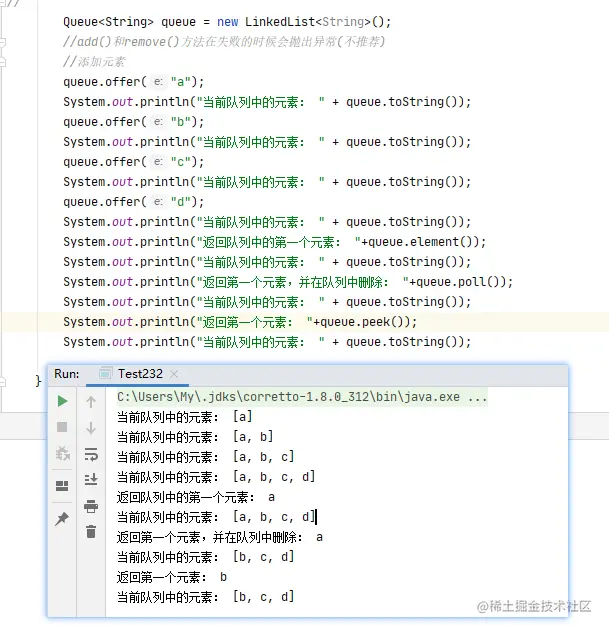Stop the running process in Run panel

coord(62,427)
